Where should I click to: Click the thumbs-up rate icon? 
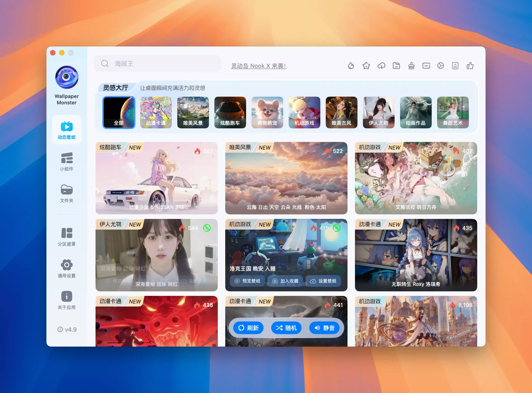[470, 66]
